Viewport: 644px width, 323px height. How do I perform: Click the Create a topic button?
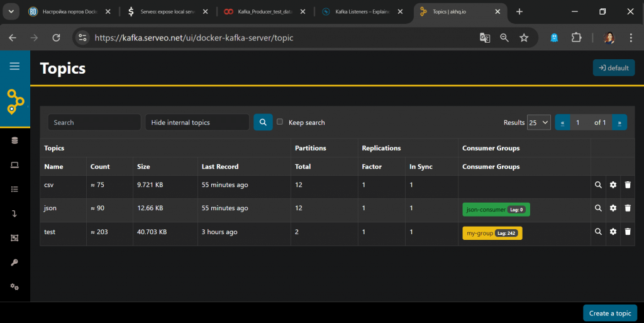pos(610,313)
